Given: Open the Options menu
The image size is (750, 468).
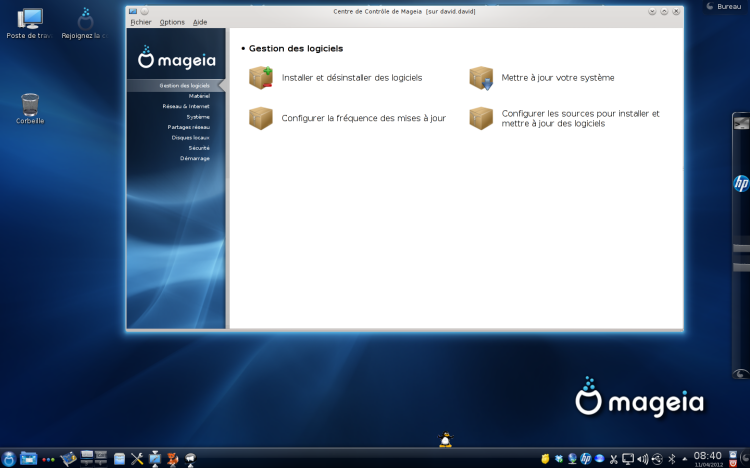Looking at the screenshot, I should pos(172,22).
